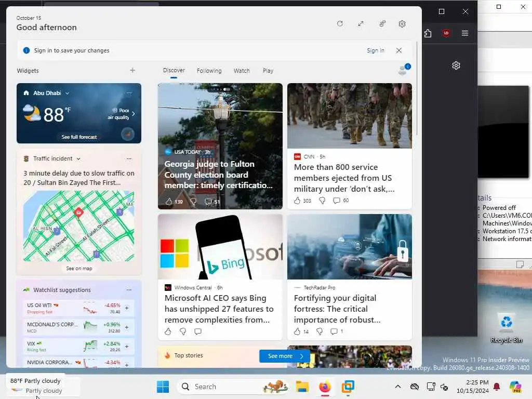Click Sign in link in banner
Viewport: 532px width, 399px height.
point(375,50)
